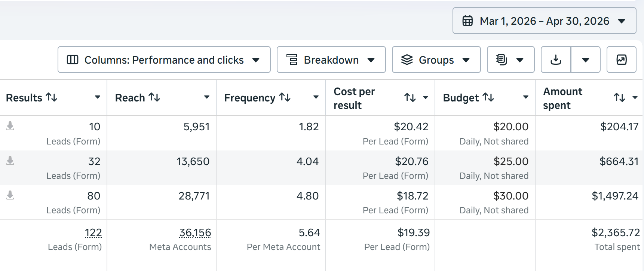
Task: Click the Cost per result header label
Action: [354, 98]
